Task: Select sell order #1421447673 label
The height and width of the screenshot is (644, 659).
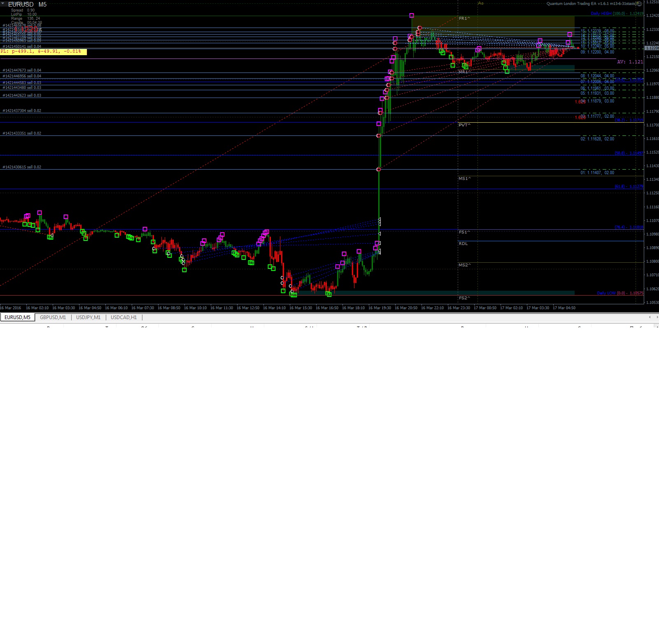Action: click(x=22, y=70)
